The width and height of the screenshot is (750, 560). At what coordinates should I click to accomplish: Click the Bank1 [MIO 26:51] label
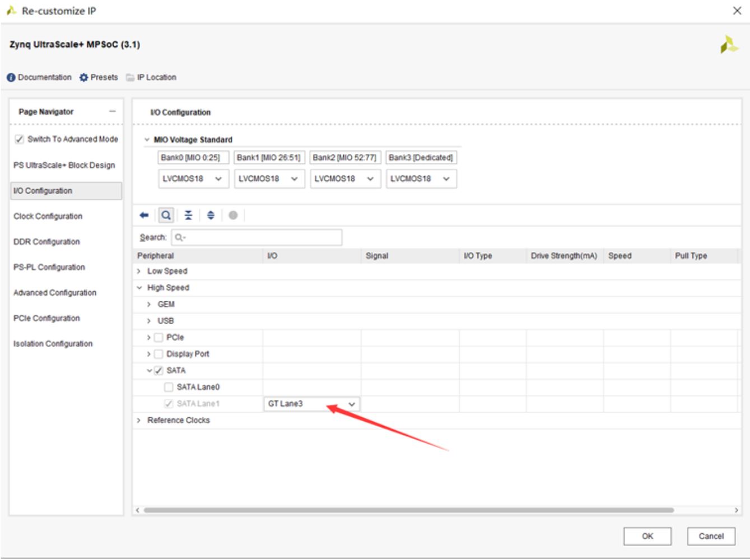(269, 157)
